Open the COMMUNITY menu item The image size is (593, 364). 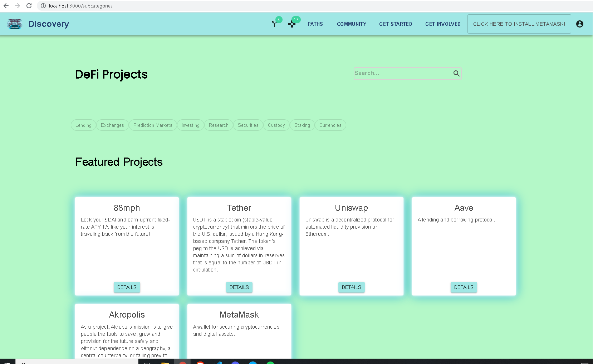[x=352, y=24]
